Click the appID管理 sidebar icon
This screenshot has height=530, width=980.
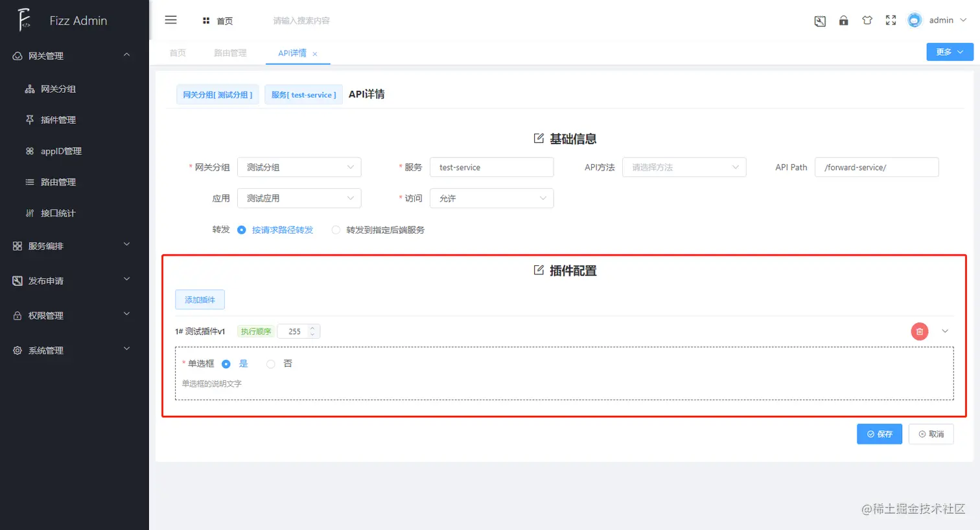(30, 151)
